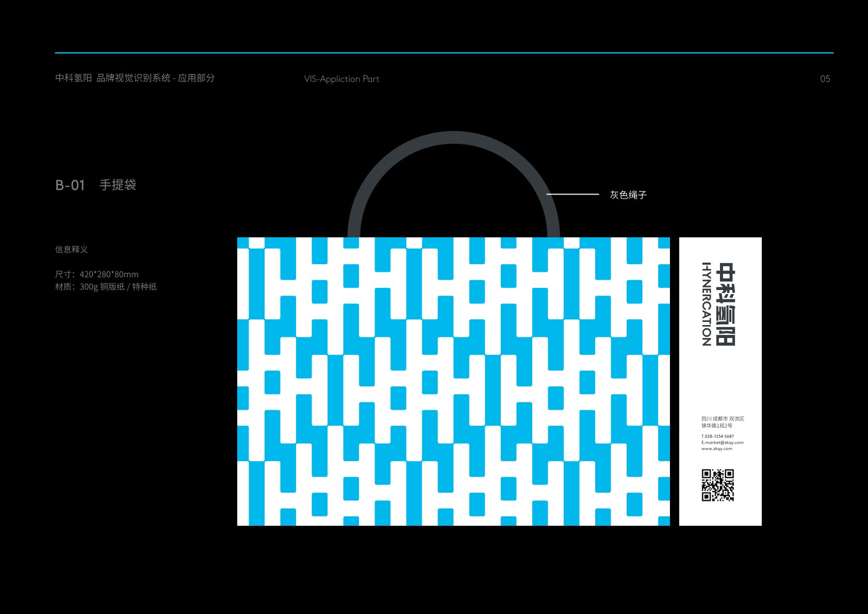This screenshot has height=614, width=868.
Task: Click the page number 05
Action: tap(825, 79)
